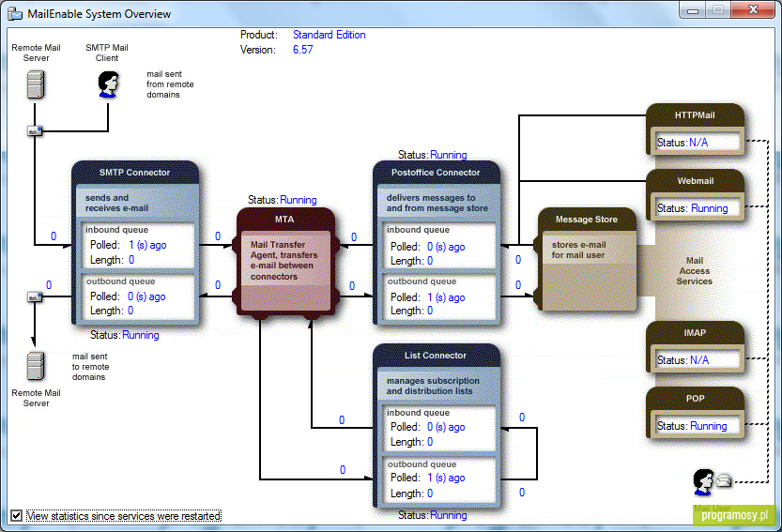Click IMAP status N/A value
The image size is (782, 532).
(699, 360)
